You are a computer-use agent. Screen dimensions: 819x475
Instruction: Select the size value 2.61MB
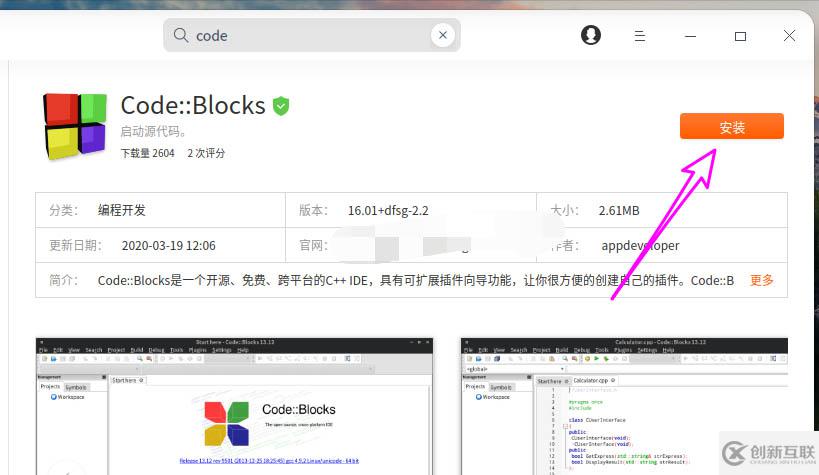click(x=619, y=211)
